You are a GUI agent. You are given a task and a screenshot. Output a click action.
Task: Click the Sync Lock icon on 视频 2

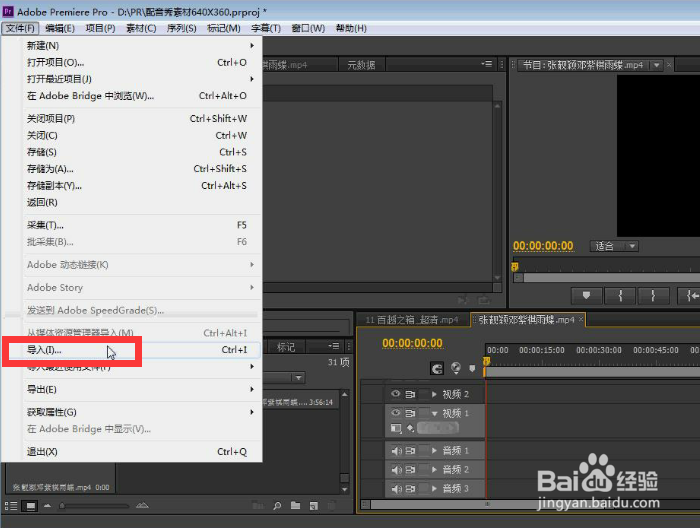[410, 394]
